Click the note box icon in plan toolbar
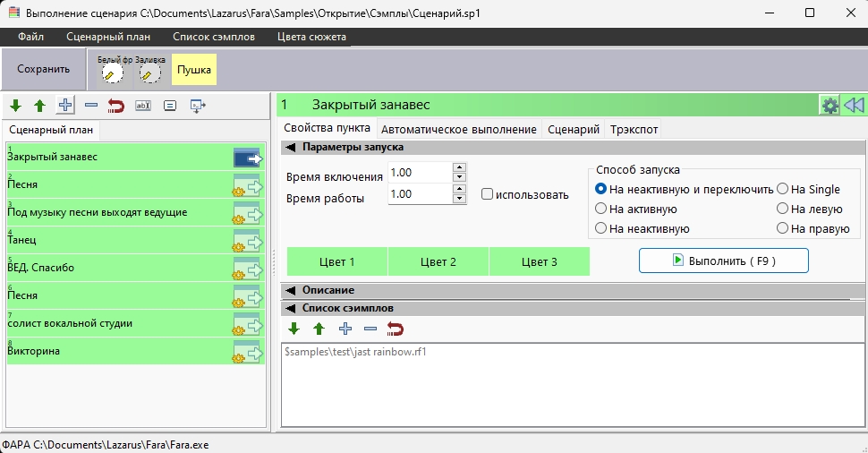Image resolution: width=868 pixels, height=453 pixels. (x=170, y=106)
